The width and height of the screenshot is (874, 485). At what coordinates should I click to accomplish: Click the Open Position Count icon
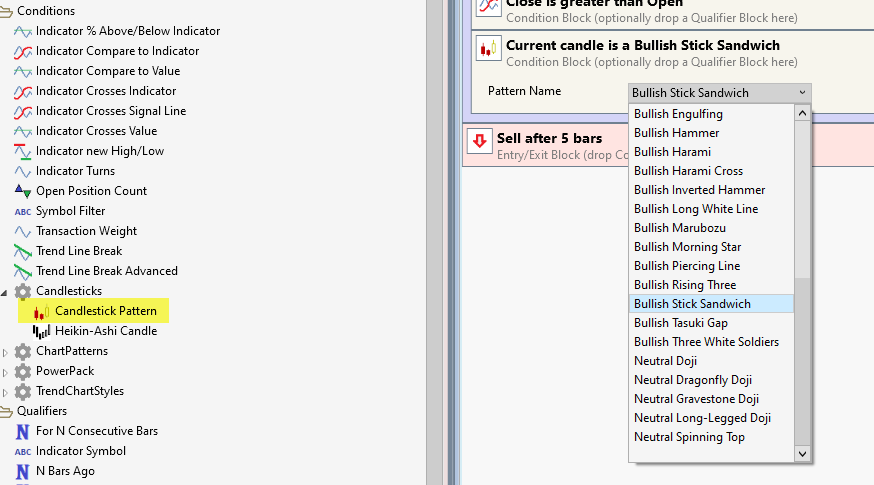22,191
